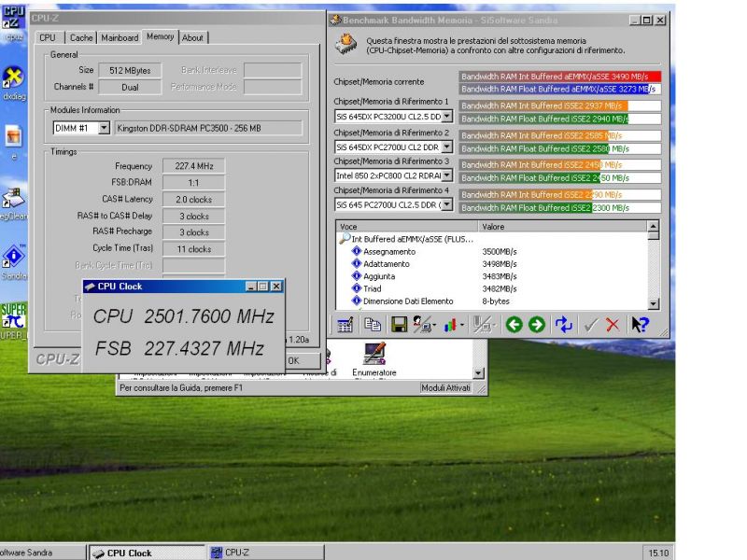
Task: Select the Aggiunta row in results
Action: click(492, 276)
